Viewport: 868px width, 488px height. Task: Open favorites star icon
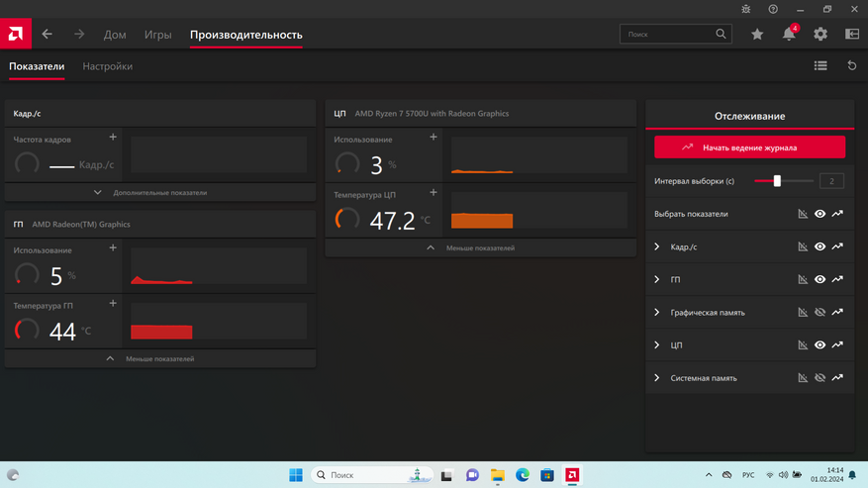click(x=757, y=35)
